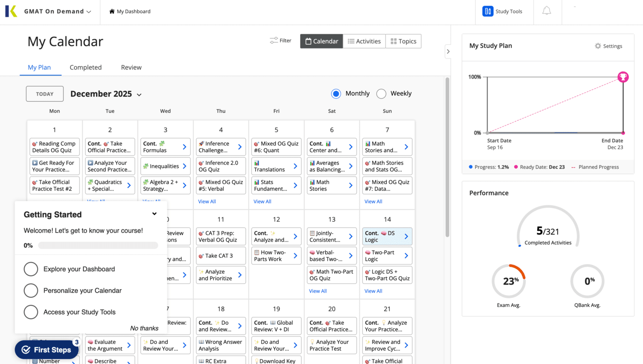Open the Study Tools icon
The image size is (643, 364).
point(488,11)
